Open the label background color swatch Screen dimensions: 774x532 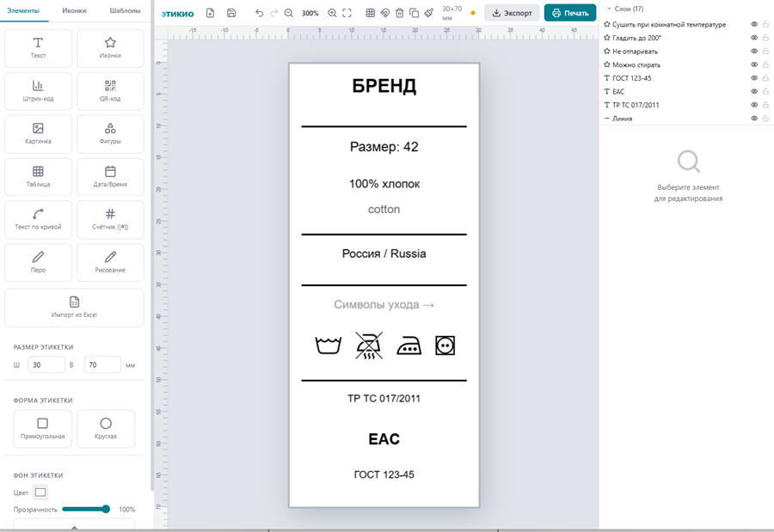pyautogui.click(x=40, y=492)
